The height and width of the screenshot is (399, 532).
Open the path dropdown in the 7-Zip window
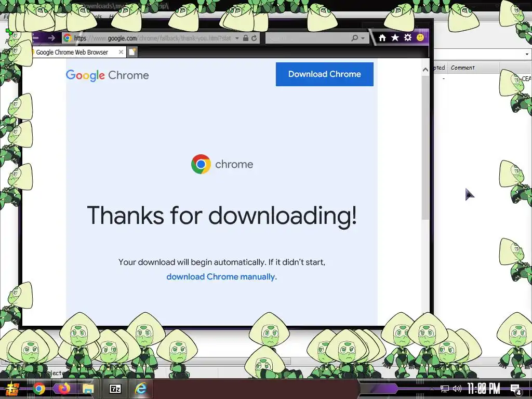coord(527,54)
